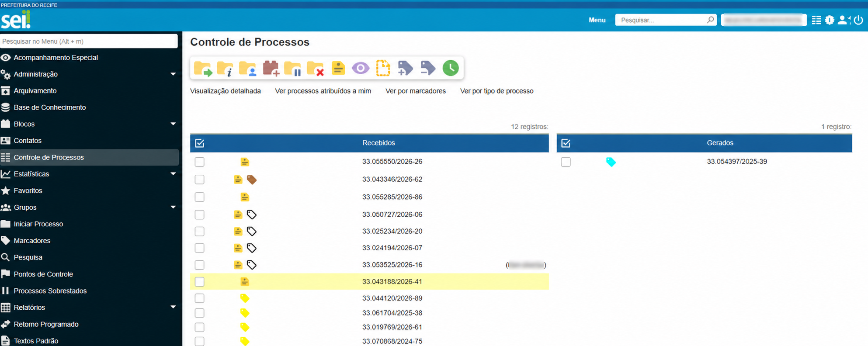This screenshot has height=346, width=868.
Task: Open Base de Conhecimento menu item
Action: pyautogui.click(x=49, y=107)
